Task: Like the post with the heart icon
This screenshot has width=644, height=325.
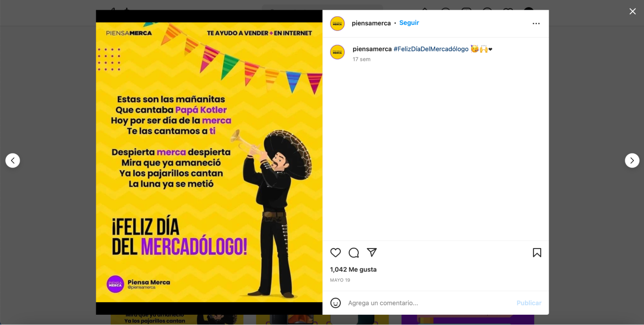Action: [335, 253]
